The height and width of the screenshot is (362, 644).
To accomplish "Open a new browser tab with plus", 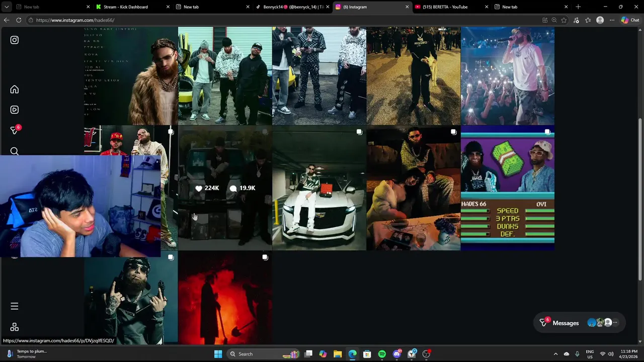I will pyautogui.click(x=578, y=7).
